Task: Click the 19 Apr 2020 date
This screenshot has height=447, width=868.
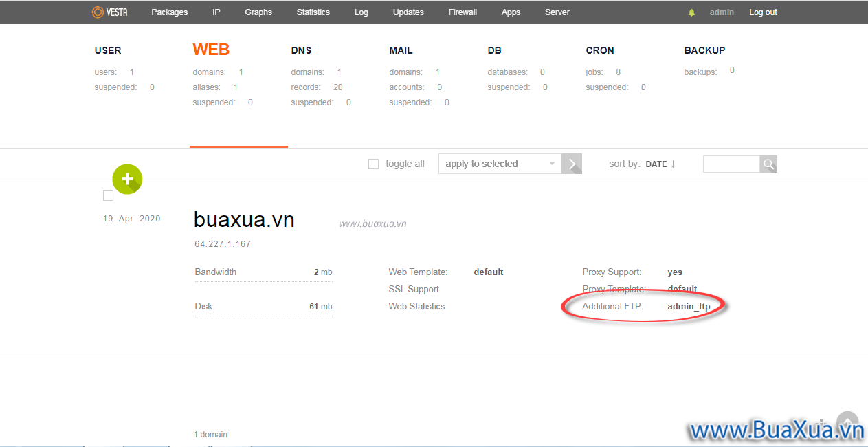Action: click(132, 219)
